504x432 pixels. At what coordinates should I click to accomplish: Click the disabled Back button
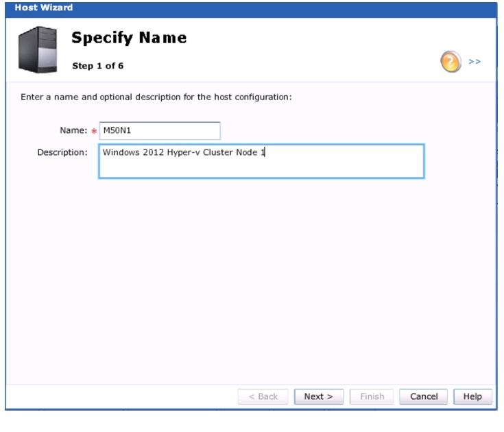tap(263, 396)
